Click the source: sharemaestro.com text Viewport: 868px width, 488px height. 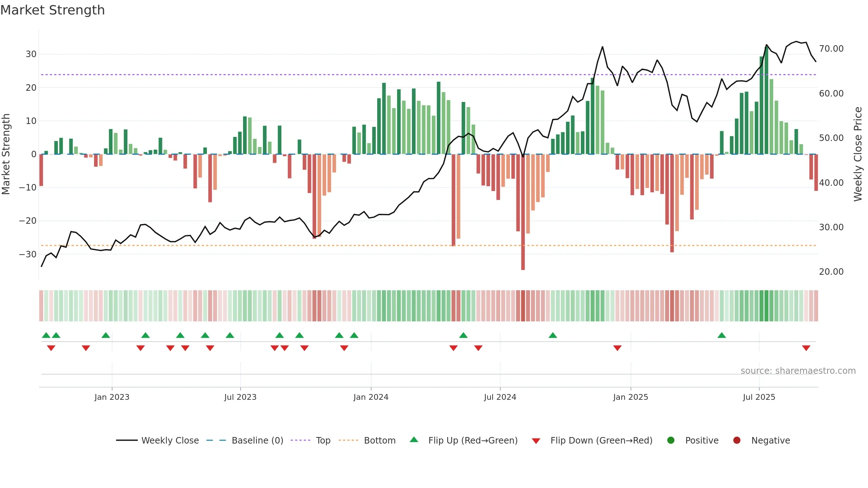(798, 371)
